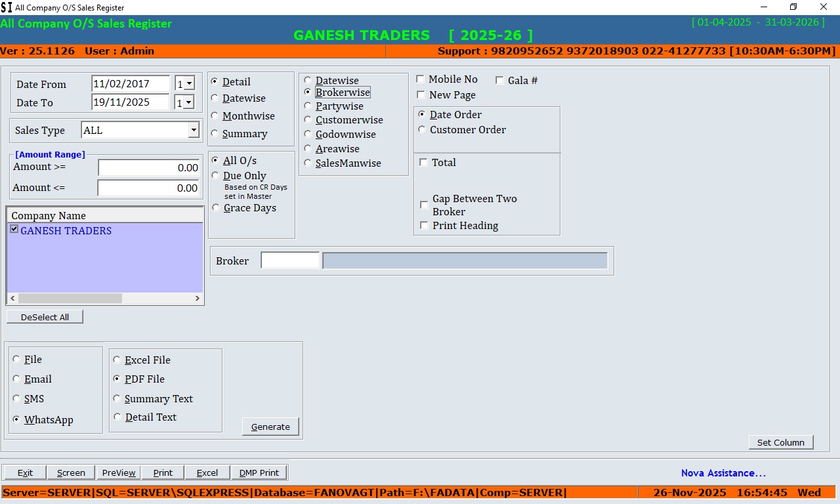
Task: Open the Date From dropdown arrow
Action: click(189, 84)
